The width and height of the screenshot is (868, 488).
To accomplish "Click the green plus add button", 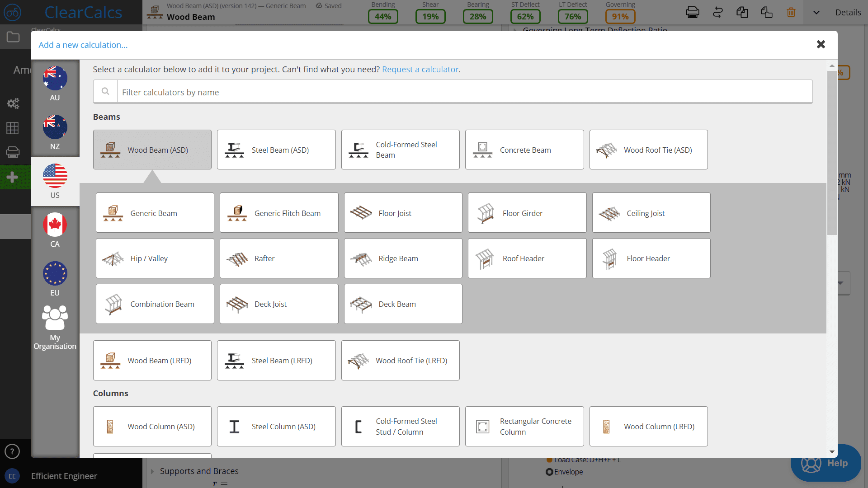I will click(13, 177).
